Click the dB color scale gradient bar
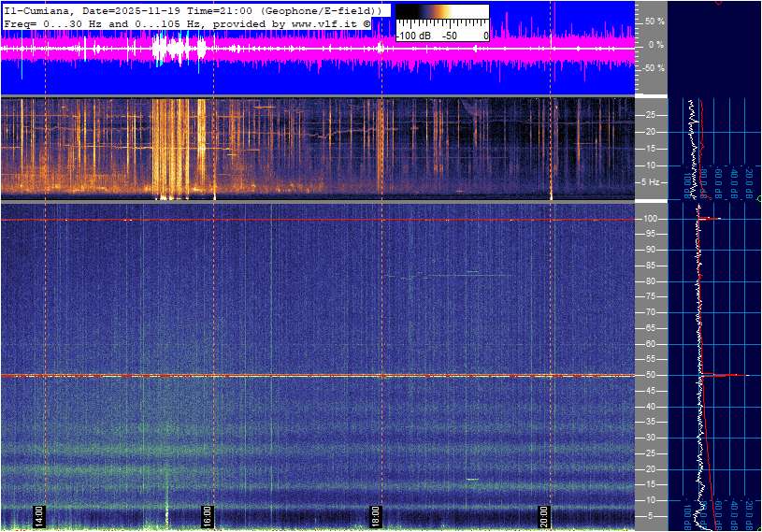This screenshot has width=762, height=532. click(441, 16)
